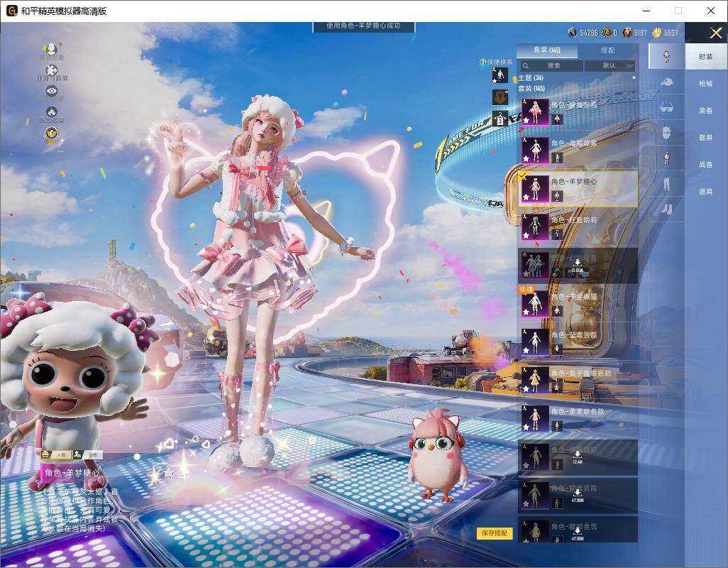Click the small part icon under 羊梦糖心
Viewport: 728px width, 568px height.
coord(557,197)
